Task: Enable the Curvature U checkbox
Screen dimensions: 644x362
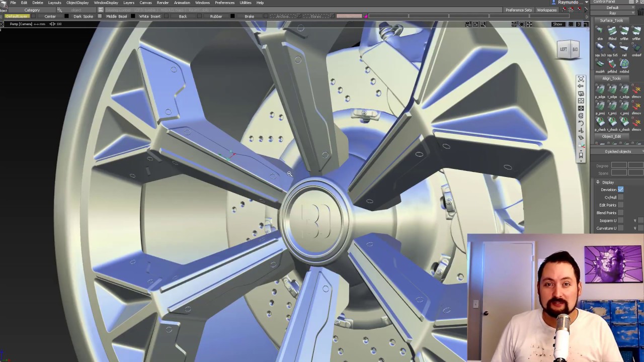Action: point(621,228)
